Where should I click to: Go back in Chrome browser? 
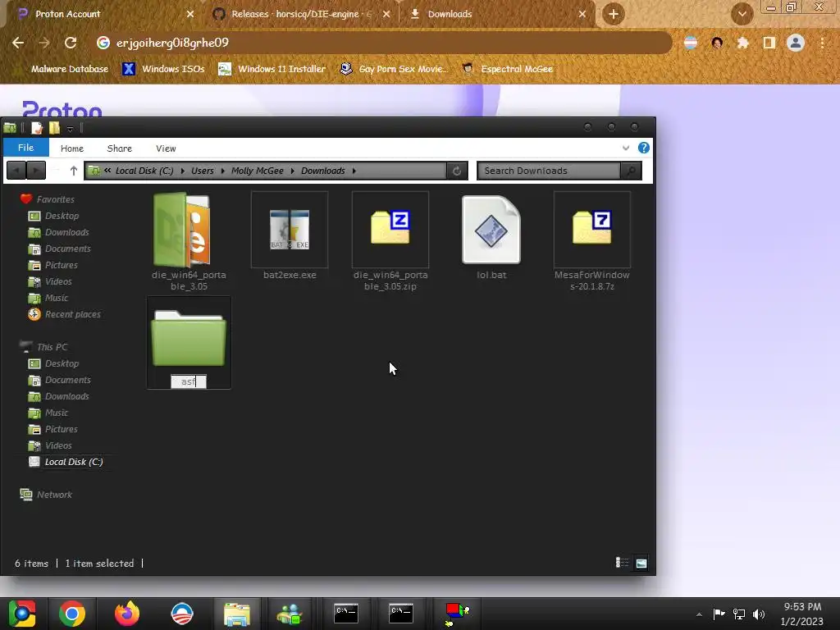coord(18,43)
